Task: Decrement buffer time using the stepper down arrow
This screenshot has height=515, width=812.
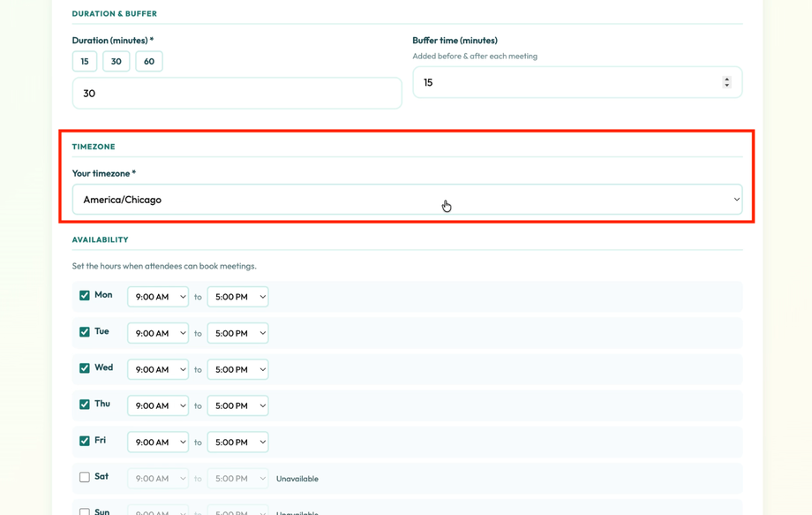Action: 726,85
